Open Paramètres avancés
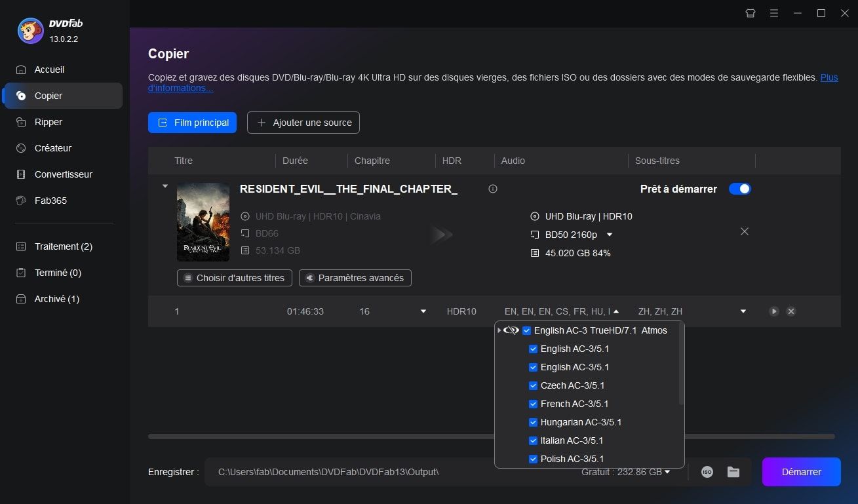858x504 pixels. coord(355,278)
